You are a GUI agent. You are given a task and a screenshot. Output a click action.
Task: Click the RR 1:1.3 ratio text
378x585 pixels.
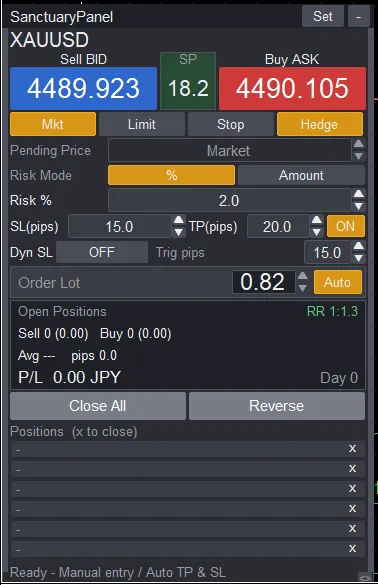point(332,311)
